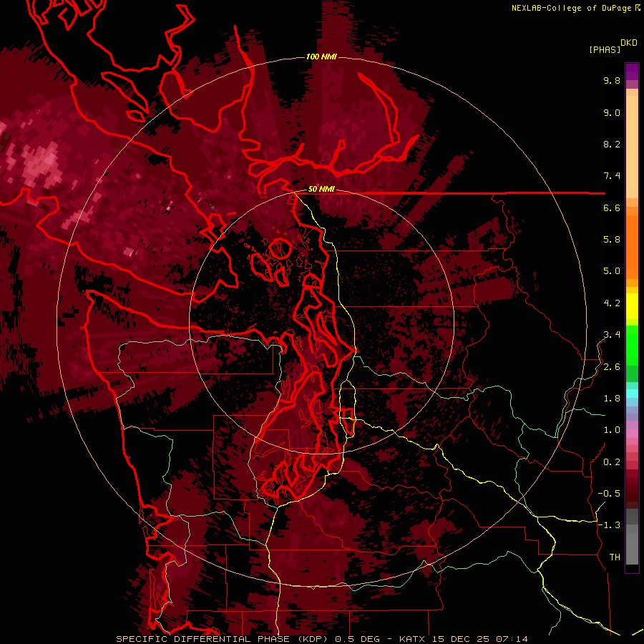Click the 9.8 legend value

(612, 81)
